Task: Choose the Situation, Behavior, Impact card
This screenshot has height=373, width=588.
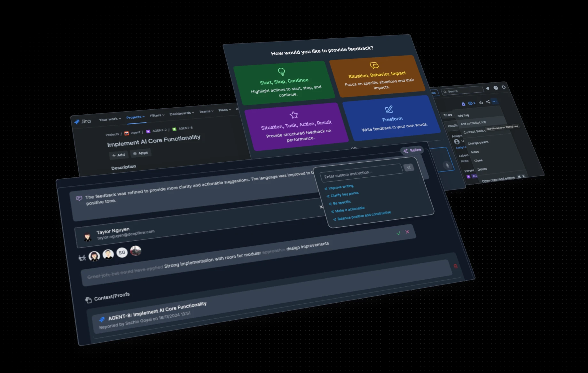Action: [x=377, y=76]
